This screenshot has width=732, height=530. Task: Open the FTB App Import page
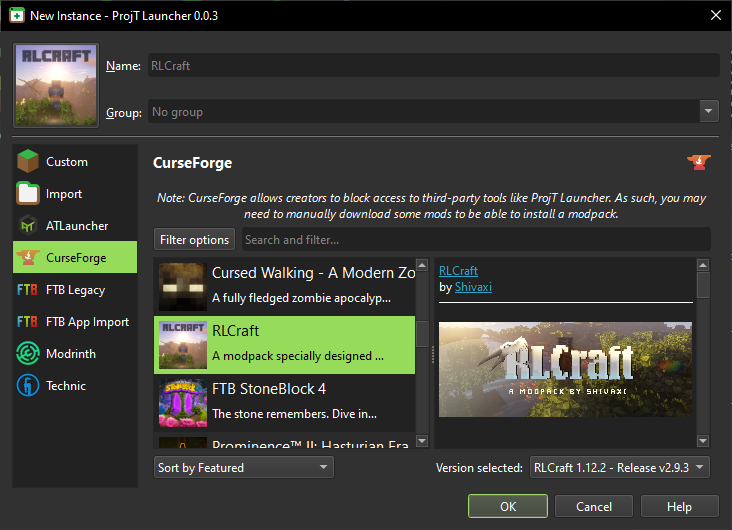click(75, 322)
